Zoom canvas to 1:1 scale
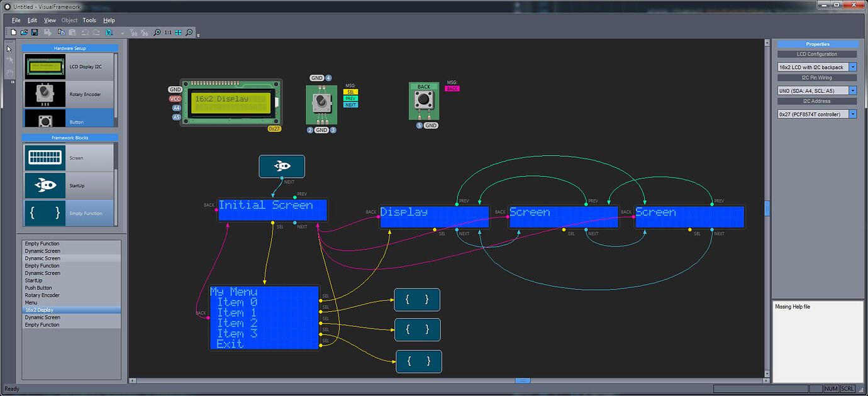This screenshot has height=396, width=868. pos(168,32)
